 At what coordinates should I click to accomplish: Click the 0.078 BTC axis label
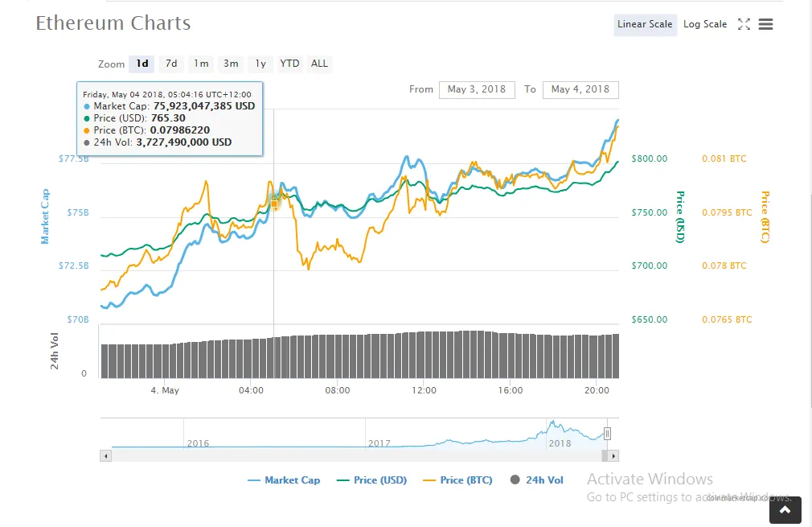click(724, 266)
